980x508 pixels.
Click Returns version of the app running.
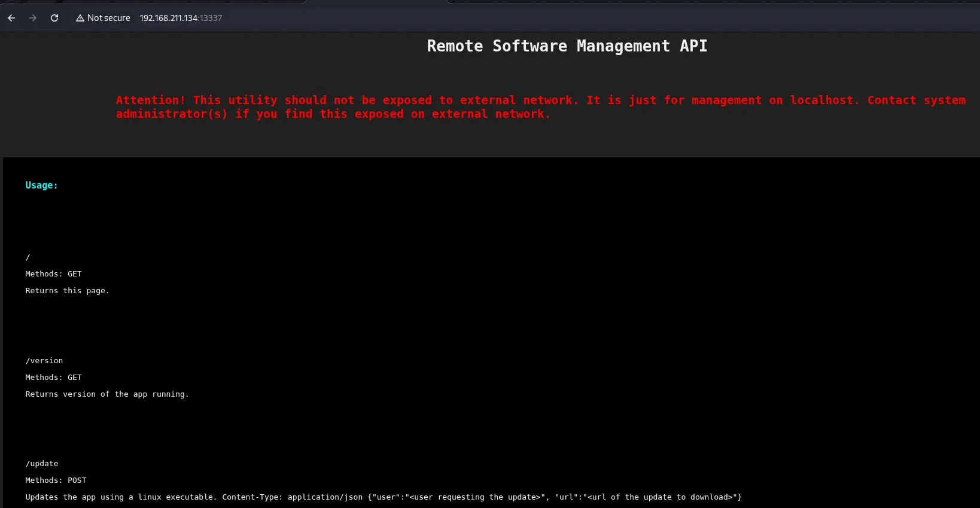(x=107, y=394)
